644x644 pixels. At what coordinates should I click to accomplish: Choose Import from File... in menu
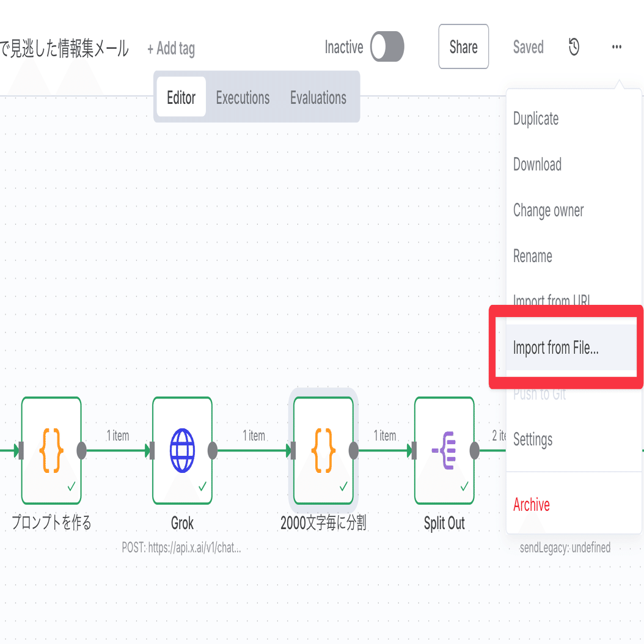pos(556,348)
